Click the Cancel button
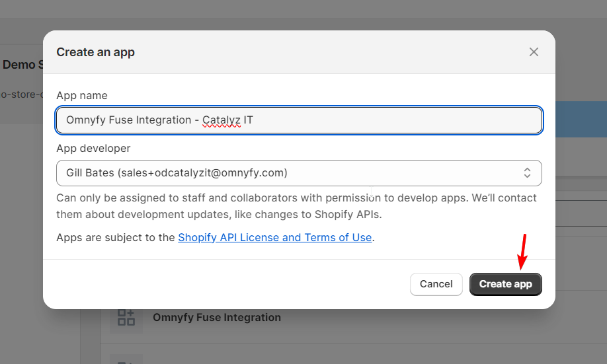 tap(436, 284)
